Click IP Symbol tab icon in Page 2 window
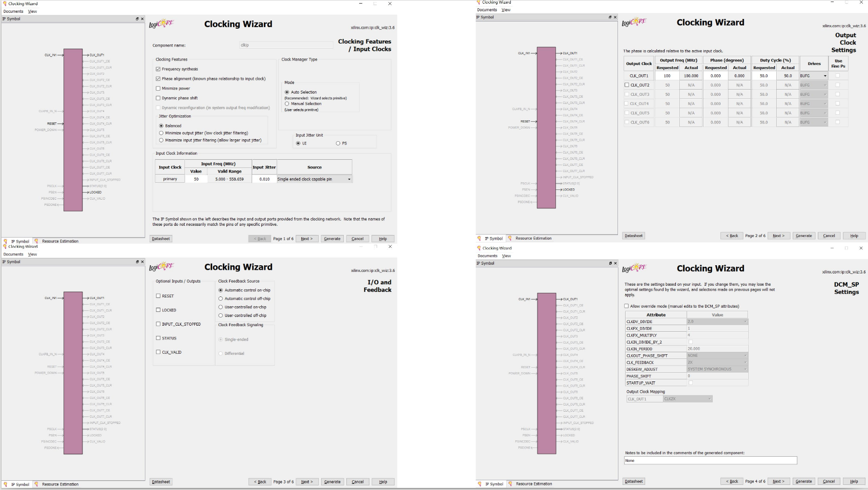868x490 pixels. (480, 238)
